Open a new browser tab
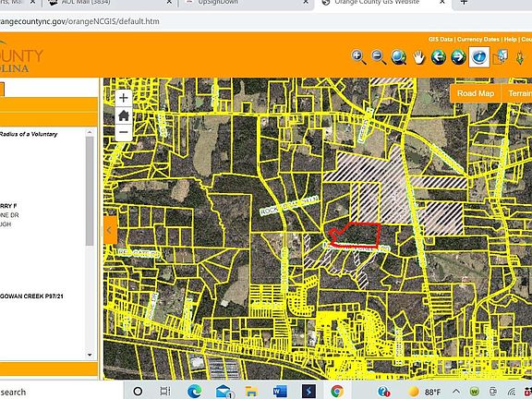The width and height of the screenshot is (532, 399). tap(464, 3)
